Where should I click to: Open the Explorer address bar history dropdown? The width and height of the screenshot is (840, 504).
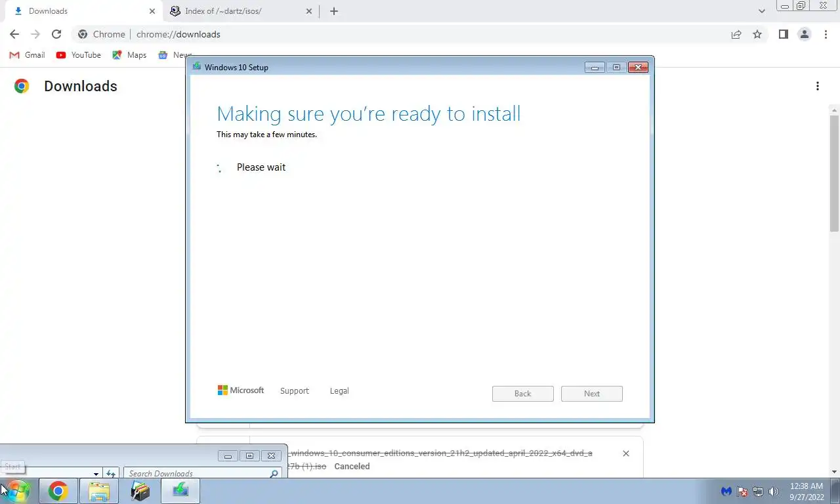point(96,474)
